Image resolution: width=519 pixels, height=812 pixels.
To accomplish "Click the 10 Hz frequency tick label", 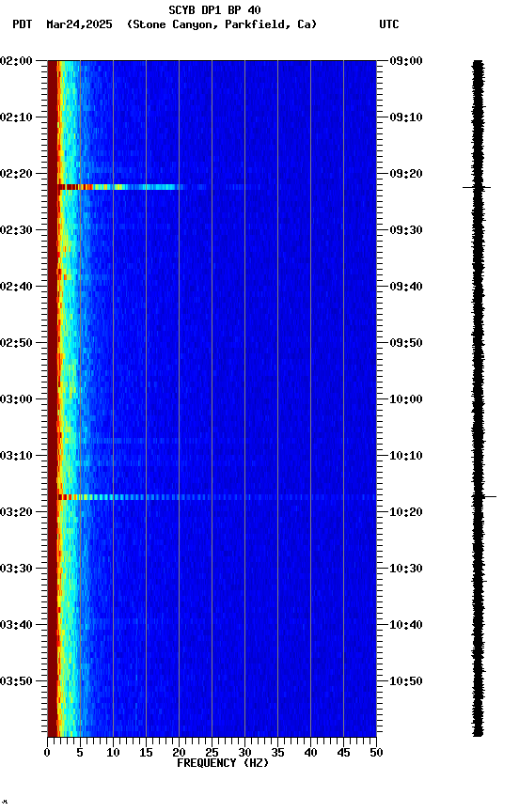I will click(113, 753).
